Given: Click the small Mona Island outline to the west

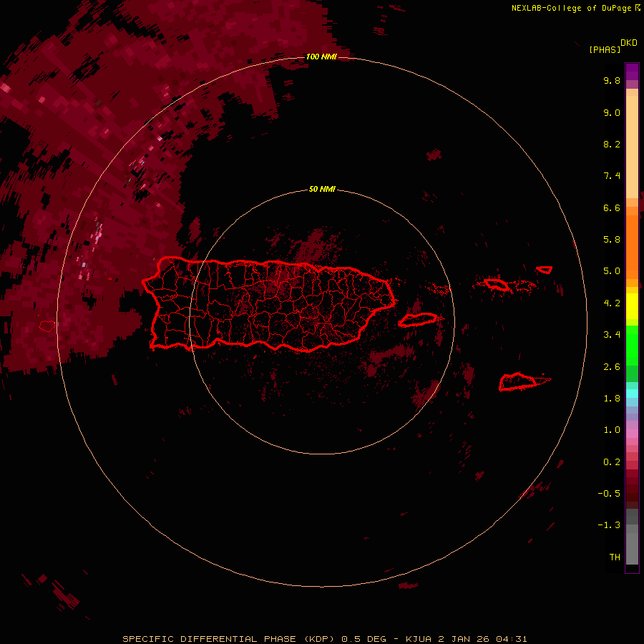Looking at the screenshot, I should 47,326.
